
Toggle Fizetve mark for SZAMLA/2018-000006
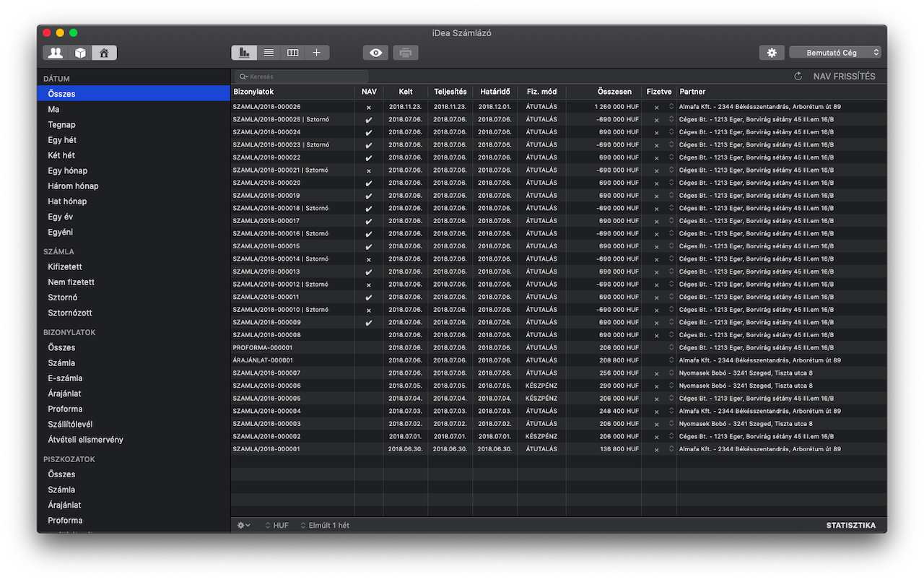point(656,386)
